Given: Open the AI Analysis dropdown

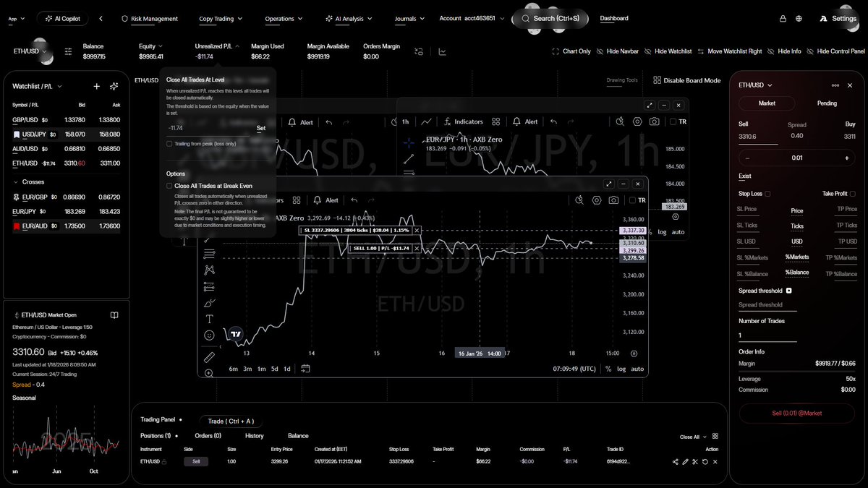Looking at the screenshot, I should [x=349, y=19].
